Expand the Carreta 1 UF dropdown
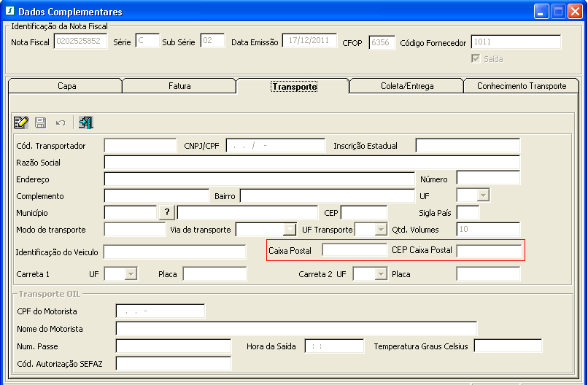 (x=130, y=274)
